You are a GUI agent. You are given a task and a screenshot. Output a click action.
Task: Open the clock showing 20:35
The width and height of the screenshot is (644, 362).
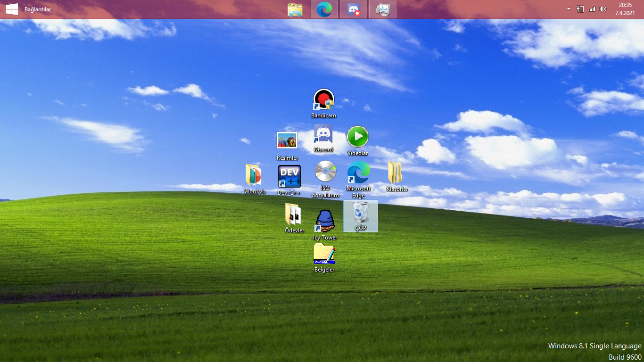tap(626, 9)
